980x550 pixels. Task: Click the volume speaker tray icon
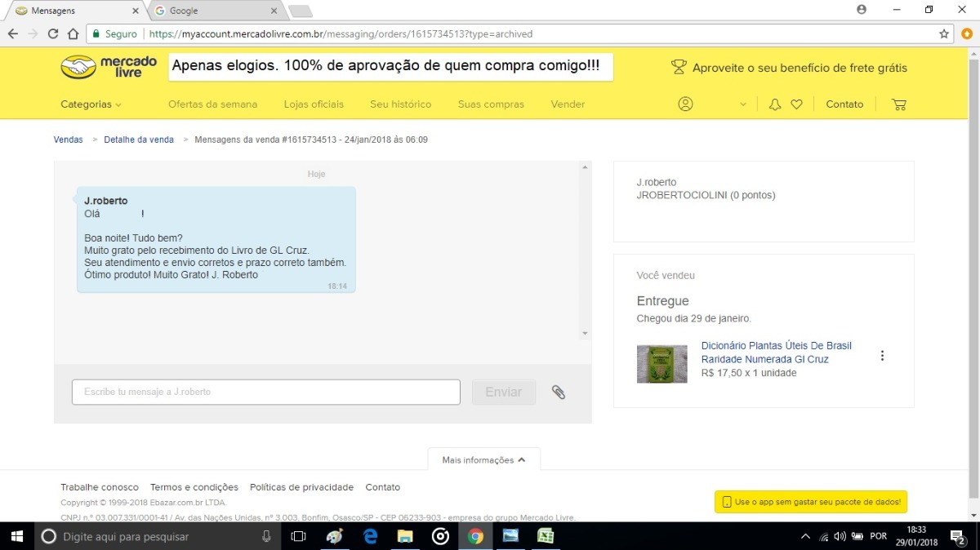pos(840,536)
